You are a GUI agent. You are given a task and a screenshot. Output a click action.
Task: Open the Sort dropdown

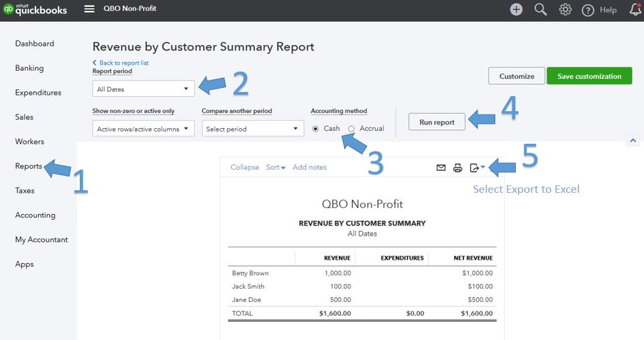[x=276, y=168]
